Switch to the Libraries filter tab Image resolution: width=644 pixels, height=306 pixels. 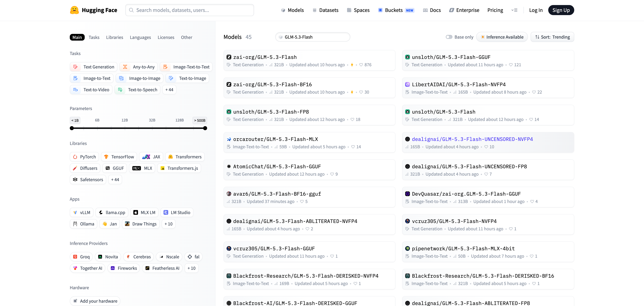115,37
